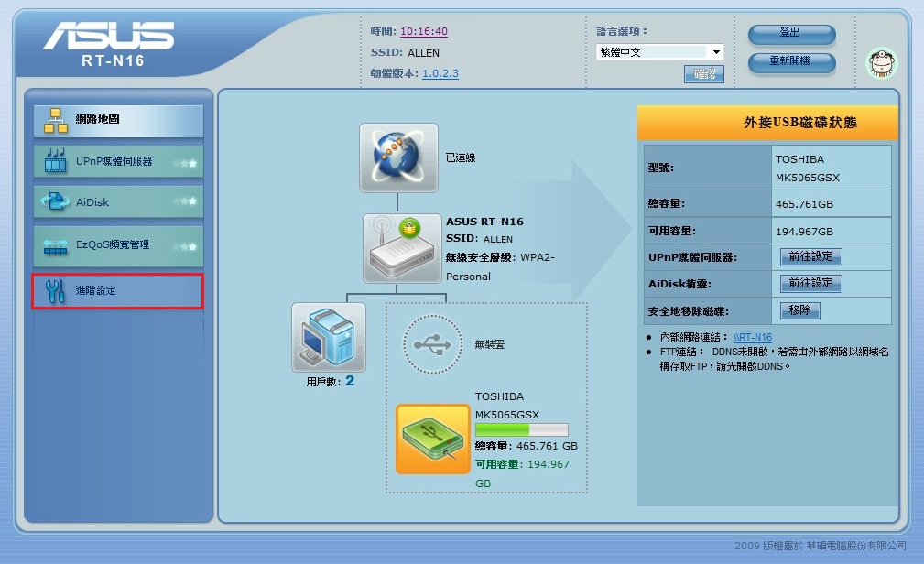Reboot router using 重新開機 button

pyautogui.click(x=791, y=61)
